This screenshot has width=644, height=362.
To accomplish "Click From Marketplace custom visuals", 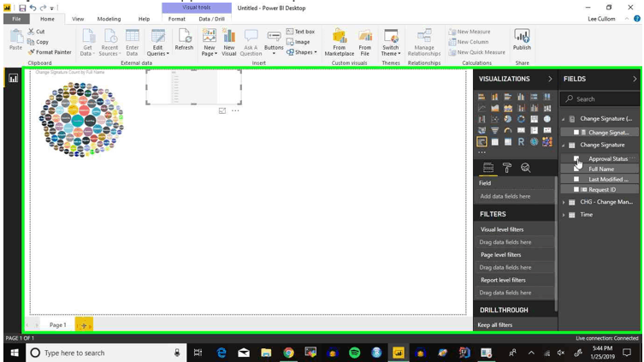I will point(340,43).
